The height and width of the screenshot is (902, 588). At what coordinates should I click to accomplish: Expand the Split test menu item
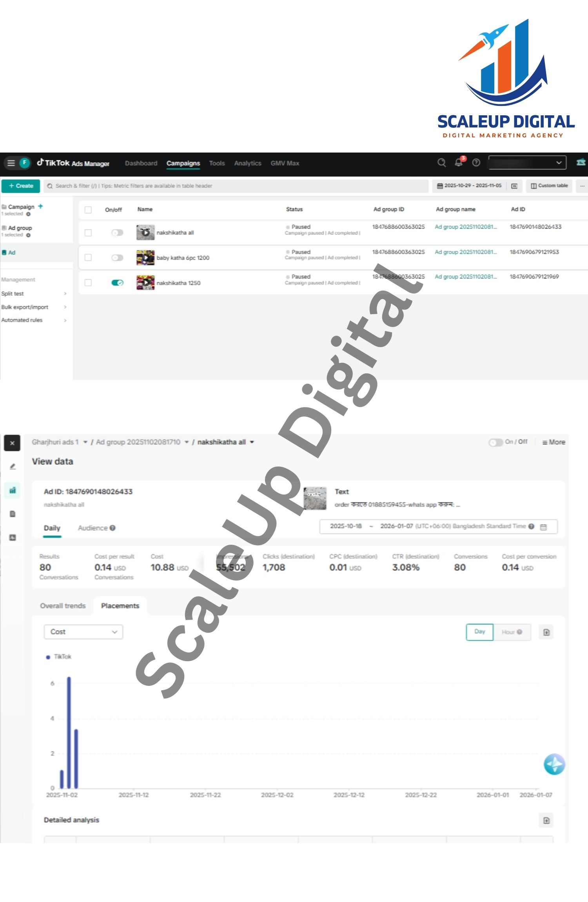pos(34,294)
